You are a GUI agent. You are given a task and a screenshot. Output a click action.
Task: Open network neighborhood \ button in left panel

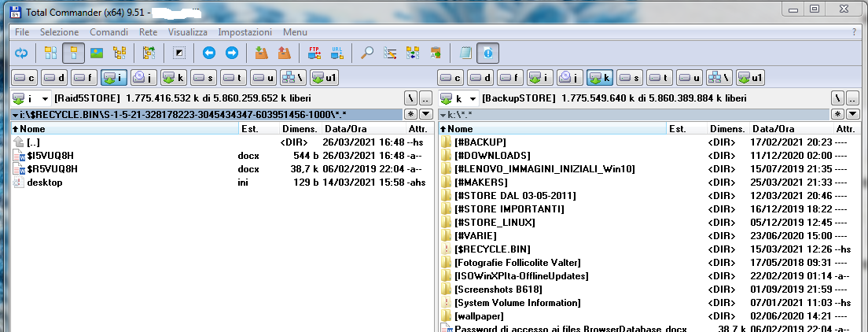pos(293,78)
